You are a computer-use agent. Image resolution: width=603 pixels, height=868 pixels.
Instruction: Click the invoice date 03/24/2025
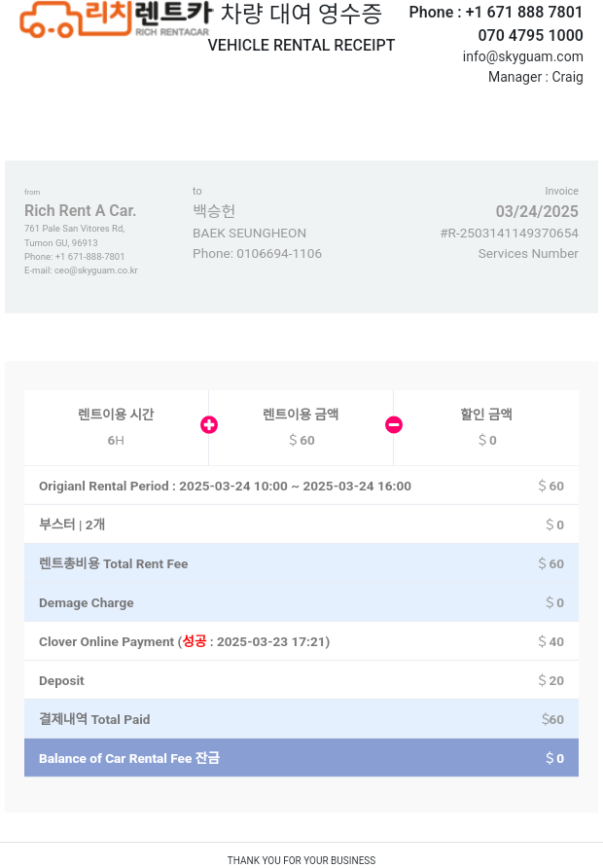click(537, 212)
